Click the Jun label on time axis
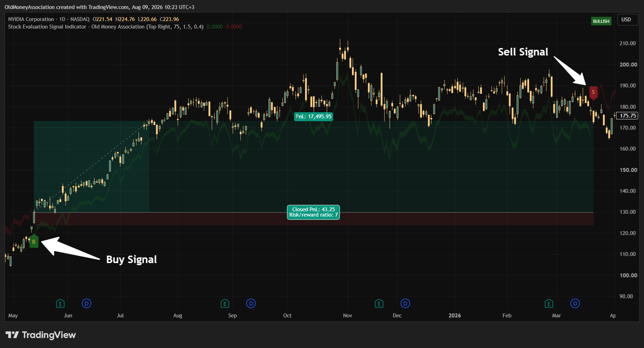 coord(68,316)
